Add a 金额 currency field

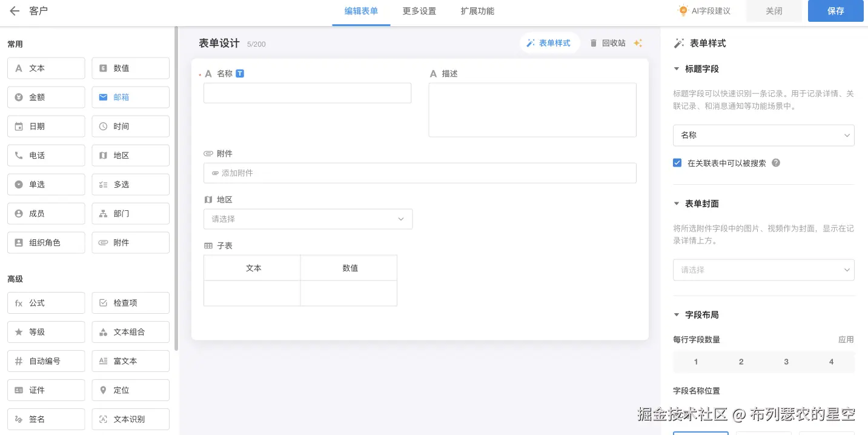46,98
